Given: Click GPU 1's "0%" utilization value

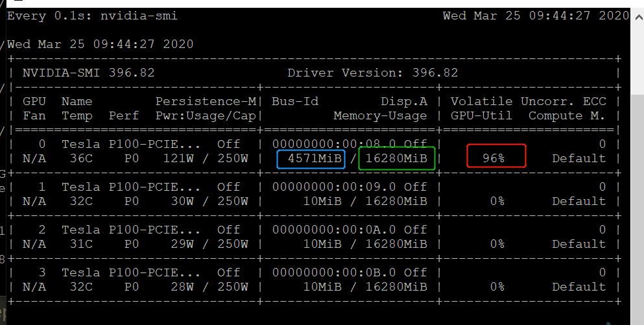Looking at the screenshot, I should pyautogui.click(x=497, y=201).
